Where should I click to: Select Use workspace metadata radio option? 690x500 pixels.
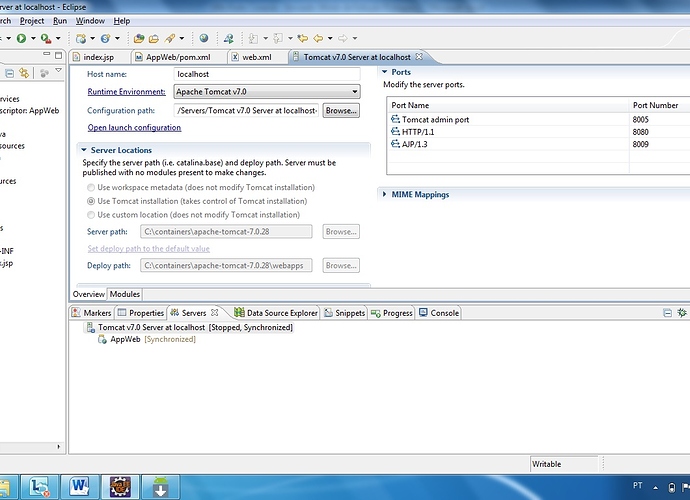click(91, 188)
